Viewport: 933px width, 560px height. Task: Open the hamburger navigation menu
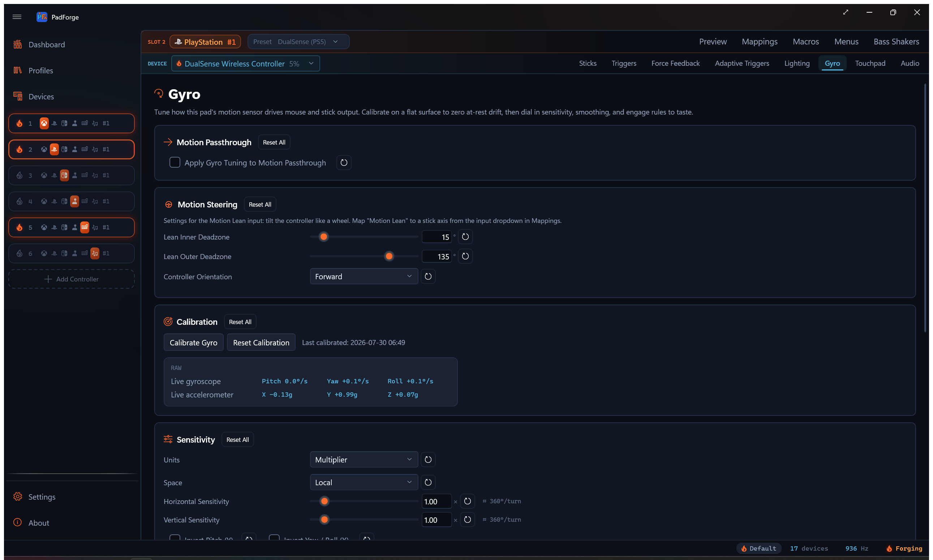(17, 17)
